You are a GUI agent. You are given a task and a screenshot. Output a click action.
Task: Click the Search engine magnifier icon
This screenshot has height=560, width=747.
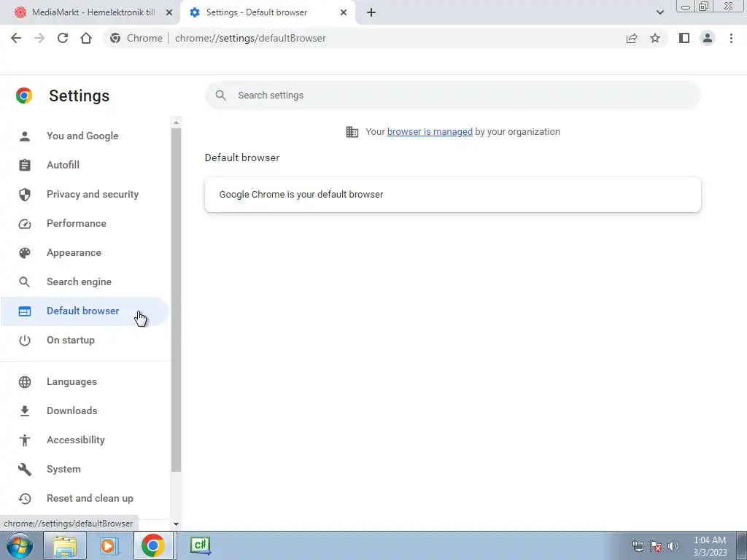pyautogui.click(x=25, y=282)
